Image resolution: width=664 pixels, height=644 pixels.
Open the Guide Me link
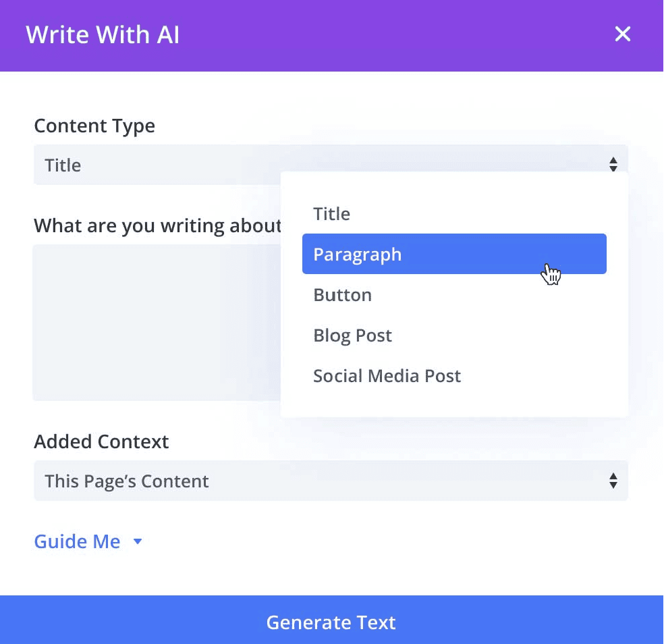[x=77, y=541]
